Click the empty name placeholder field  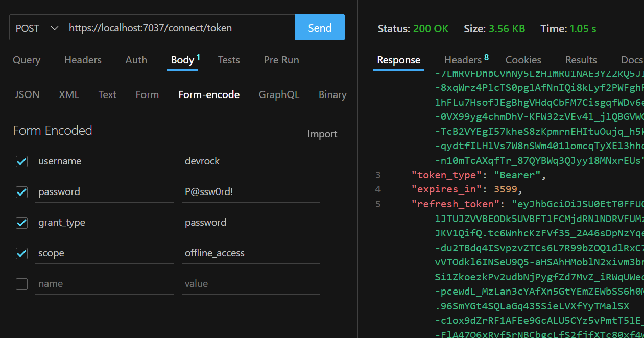tap(104, 284)
